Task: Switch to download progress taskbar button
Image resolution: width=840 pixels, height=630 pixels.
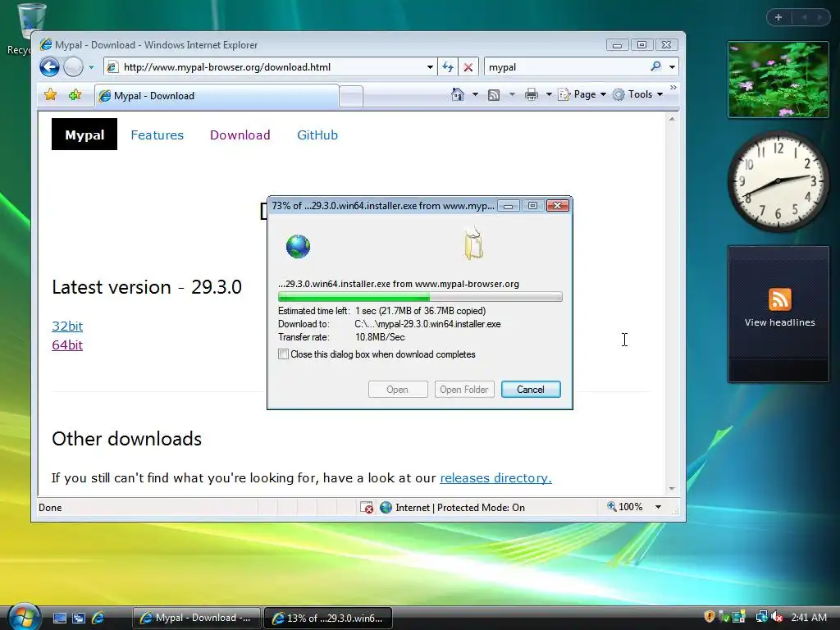Action: [328, 618]
